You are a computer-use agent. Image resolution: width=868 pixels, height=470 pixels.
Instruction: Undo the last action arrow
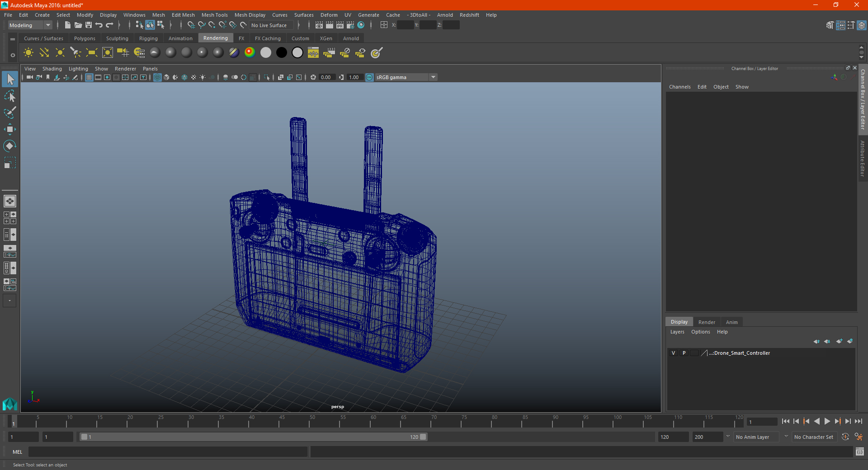[99, 25]
